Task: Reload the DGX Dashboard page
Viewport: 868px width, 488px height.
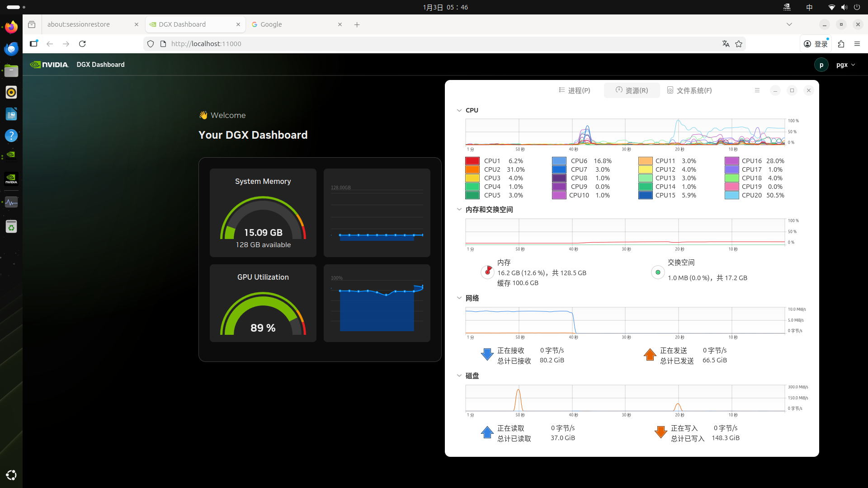Action: 82,44
